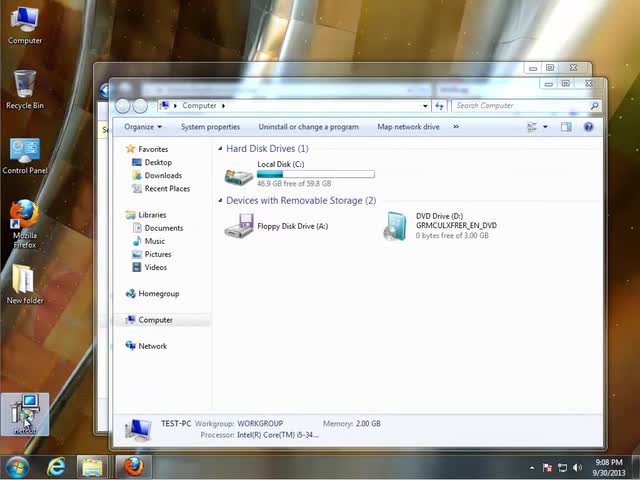The width and height of the screenshot is (640, 480).
Task: Open the address bar history dropdown
Action: tap(425, 106)
